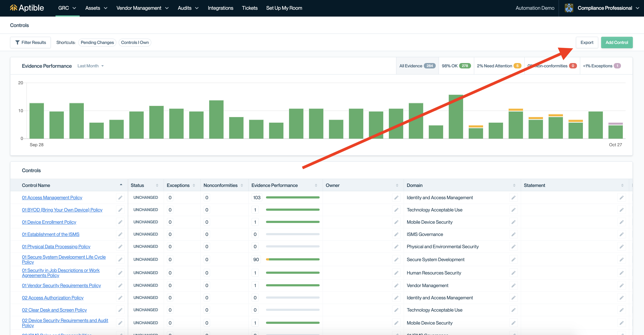644x335 pixels.
Task: Toggle the Controls I Own shortcut
Action: pos(135,43)
